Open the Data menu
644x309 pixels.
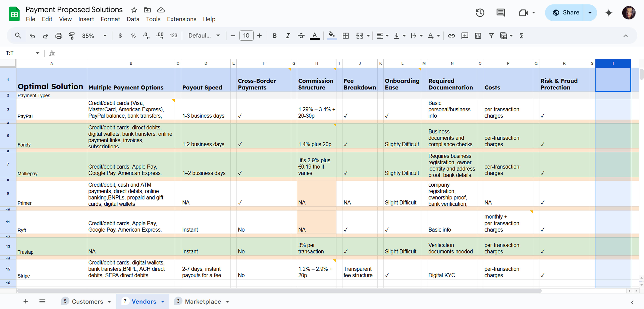point(133,19)
